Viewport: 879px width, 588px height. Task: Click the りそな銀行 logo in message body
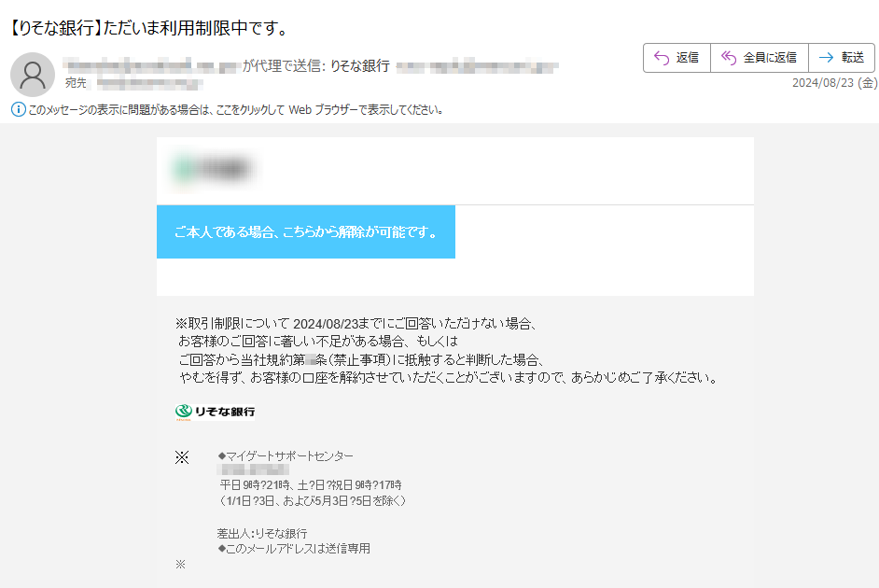[x=215, y=412]
